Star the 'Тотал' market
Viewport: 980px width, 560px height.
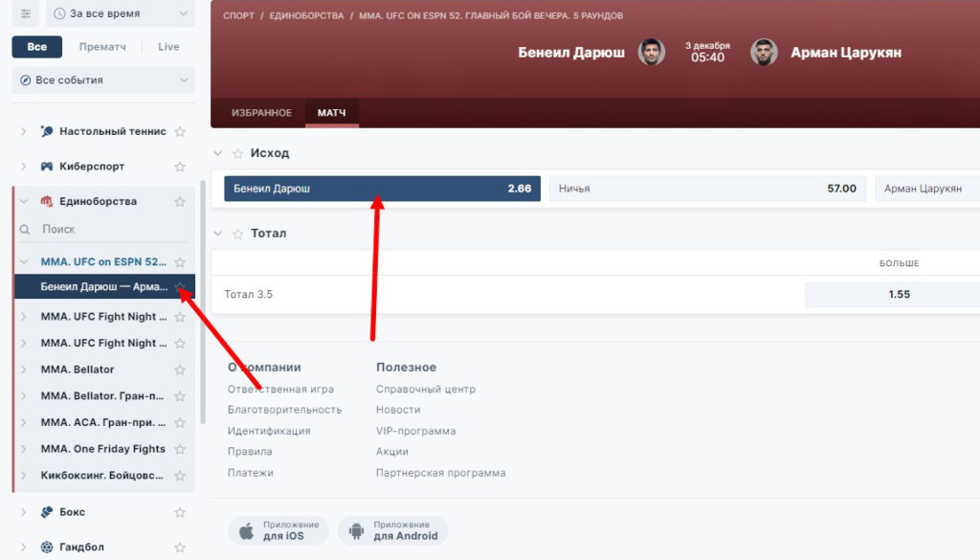click(237, 234)
